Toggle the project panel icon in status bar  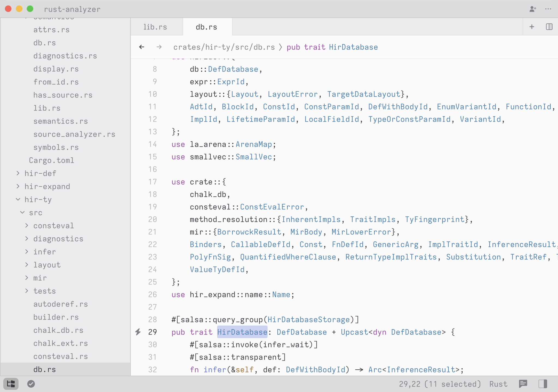[x=11, y=384]
